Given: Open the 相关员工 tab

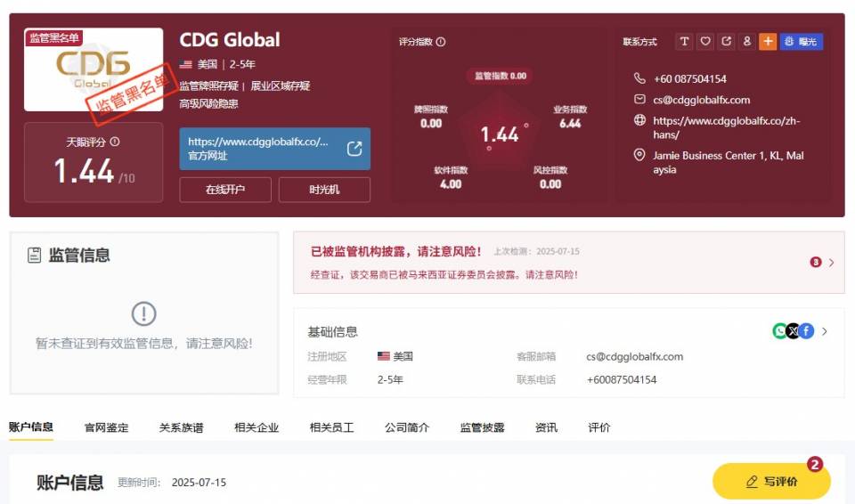Looking at the screenshot, I should pos(332,427).
